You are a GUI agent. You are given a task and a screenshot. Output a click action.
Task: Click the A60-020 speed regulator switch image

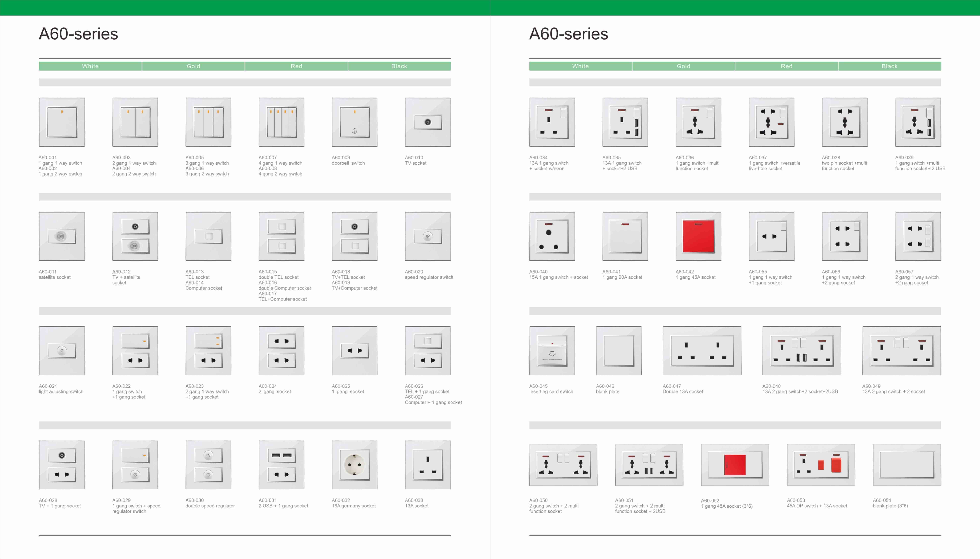pos(428,236)
